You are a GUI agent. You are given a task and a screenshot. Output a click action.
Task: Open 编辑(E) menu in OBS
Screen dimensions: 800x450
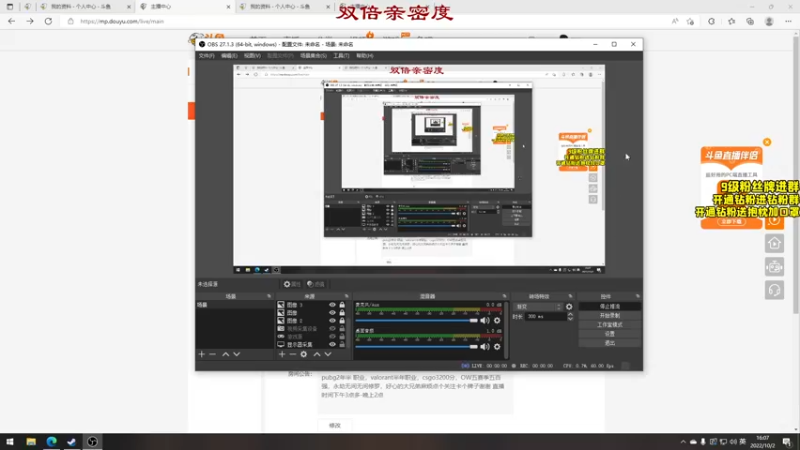coord(229,56)
